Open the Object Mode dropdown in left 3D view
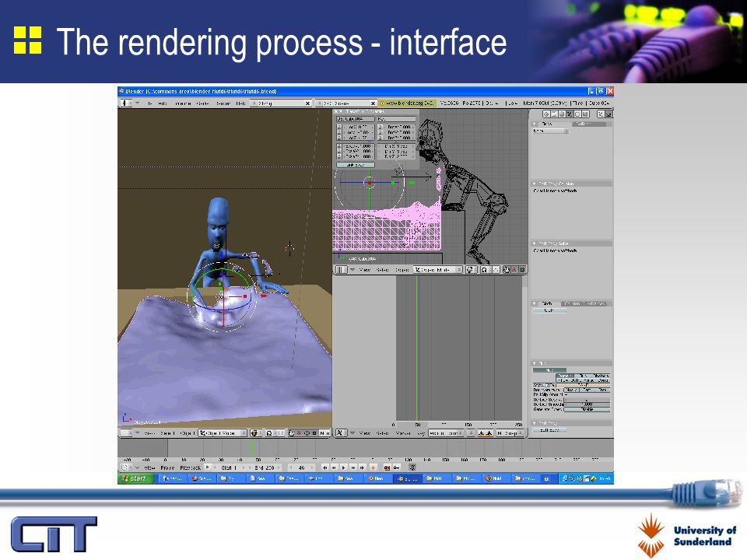The image size is (747, 560). (x=223, y=433)
